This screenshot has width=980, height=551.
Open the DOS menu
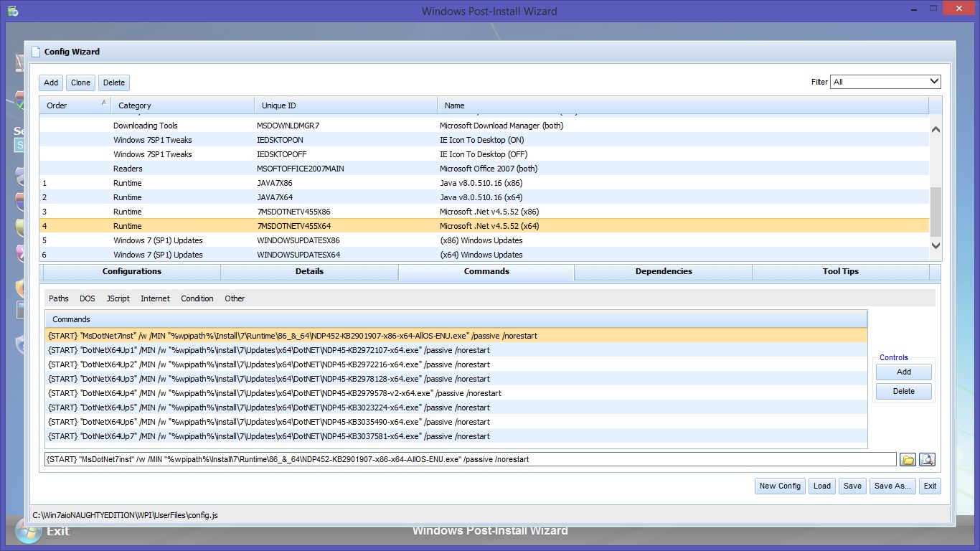[88, 298]
